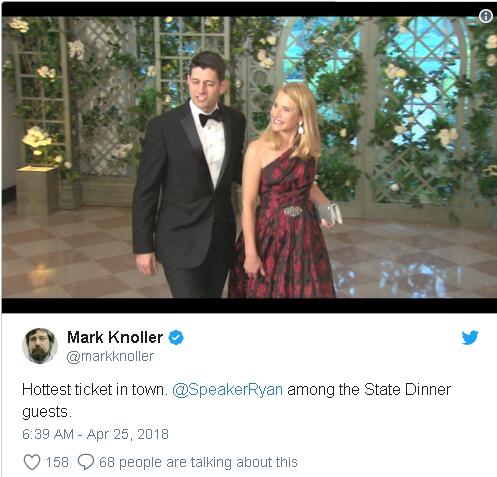Screen dimensions: 497x477
Task: Click the woman in the red floral gown
Action: (283, 193)
